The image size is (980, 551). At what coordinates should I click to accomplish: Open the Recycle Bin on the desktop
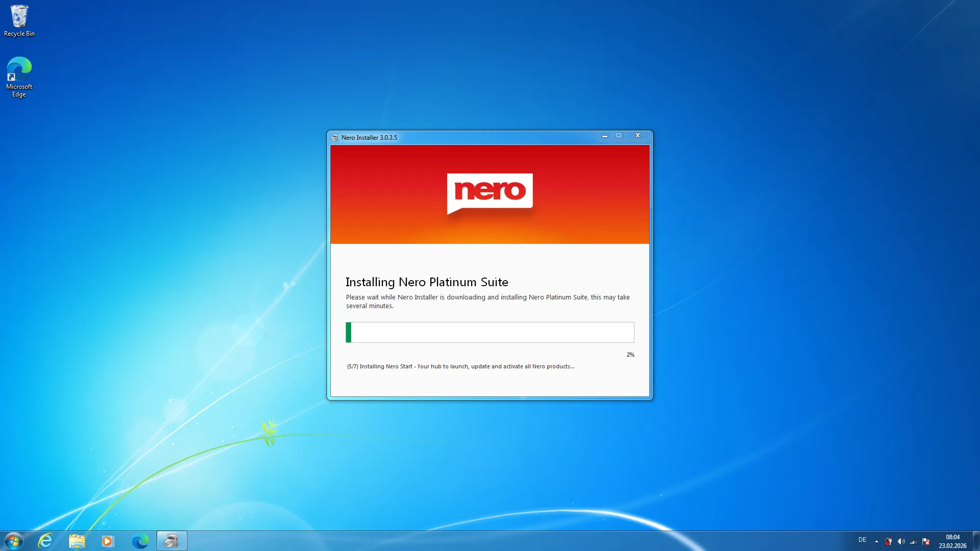(x=19, y=15)
